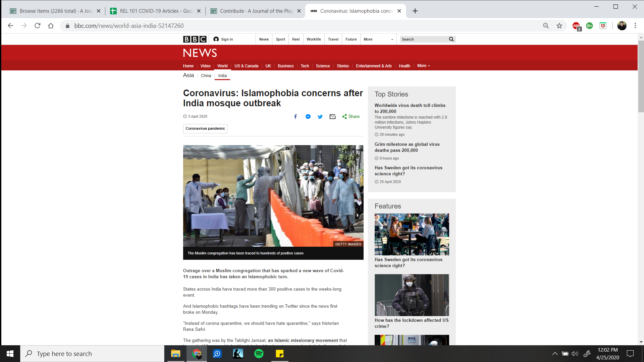Open the Health news section
This screenshot has width=644, height=362.
point(404,66)
